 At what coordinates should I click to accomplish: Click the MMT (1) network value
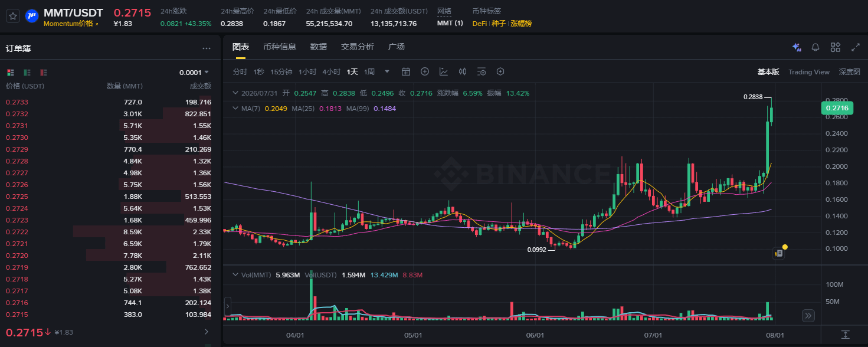(450, 24)
